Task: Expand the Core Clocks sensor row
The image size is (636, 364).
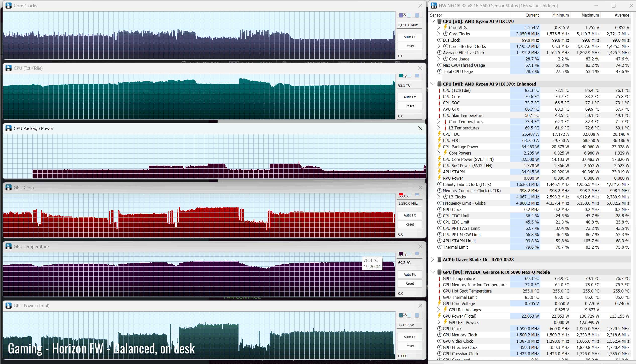Action: (x=439, y=34)
